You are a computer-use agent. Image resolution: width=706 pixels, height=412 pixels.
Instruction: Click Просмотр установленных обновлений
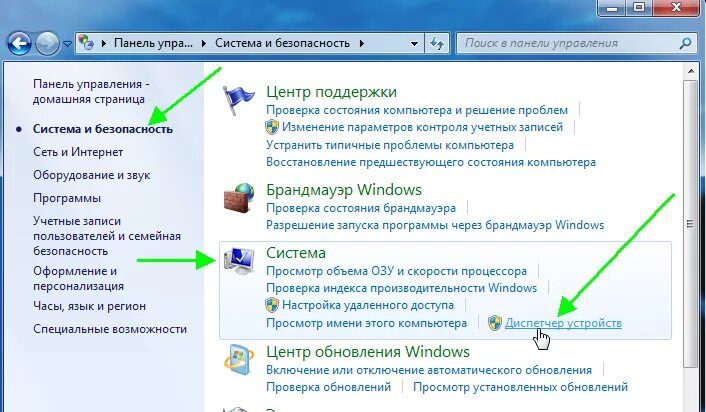[x=520, y=387]
